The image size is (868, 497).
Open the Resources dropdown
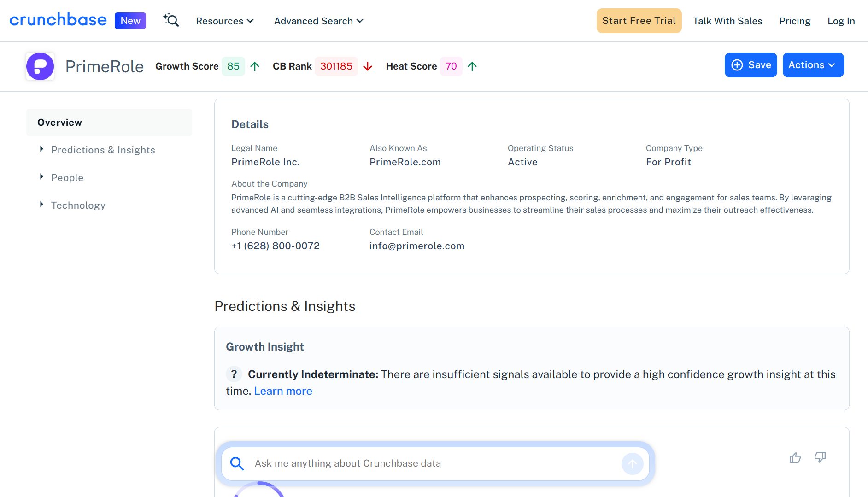coord(224,21)
